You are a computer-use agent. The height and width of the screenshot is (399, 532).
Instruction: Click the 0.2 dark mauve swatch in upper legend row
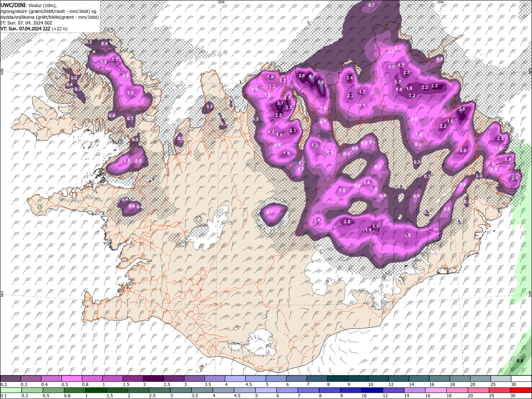click(10, 379)
